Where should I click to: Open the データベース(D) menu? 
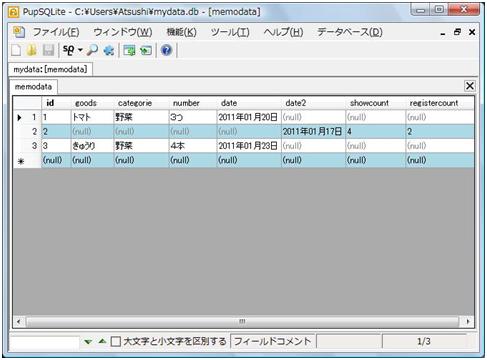350,32
